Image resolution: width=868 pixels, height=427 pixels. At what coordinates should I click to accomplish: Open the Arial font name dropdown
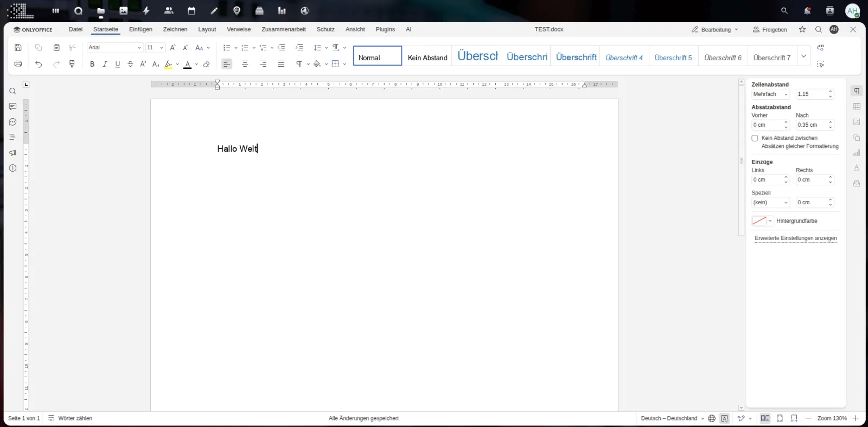pos(139,48)
